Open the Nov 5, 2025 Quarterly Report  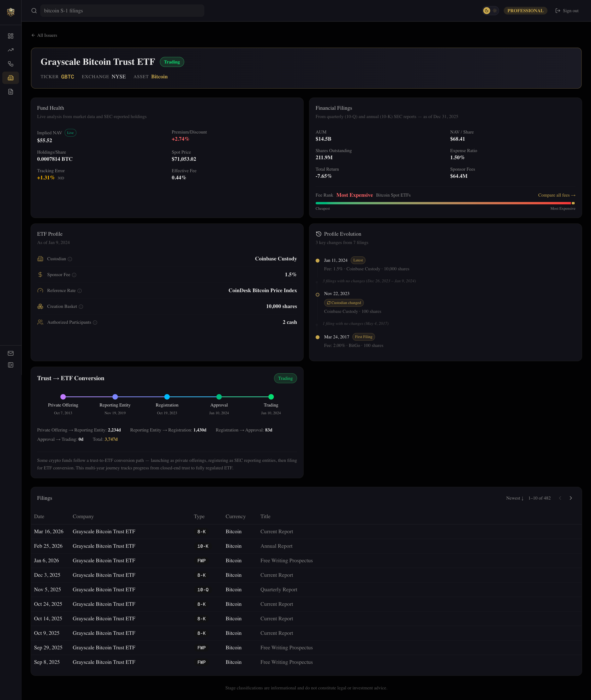tap(306, 590)
